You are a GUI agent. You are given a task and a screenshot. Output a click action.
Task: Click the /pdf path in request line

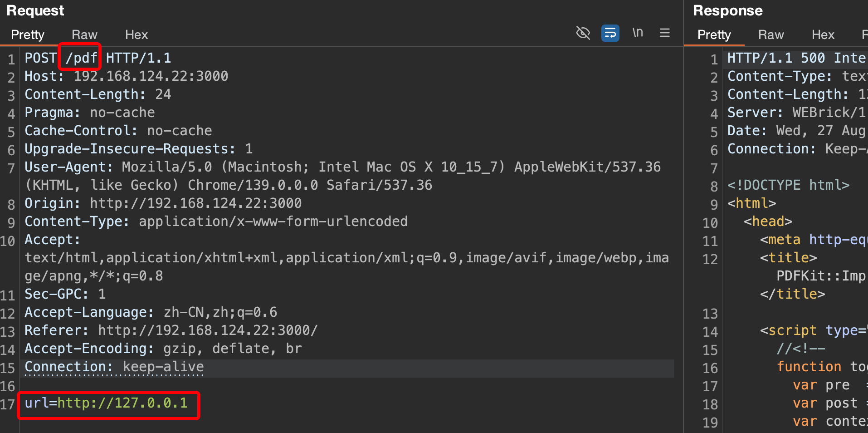tap(81, 58)
